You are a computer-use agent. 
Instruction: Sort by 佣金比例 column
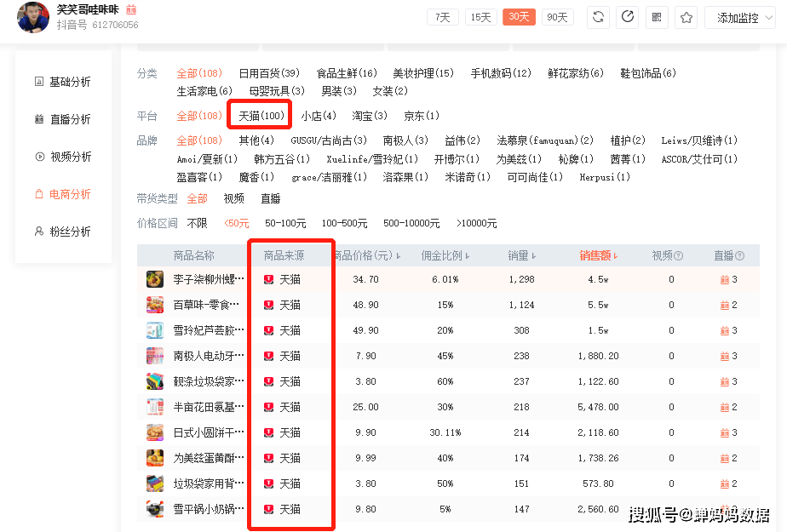pos(445,255)
